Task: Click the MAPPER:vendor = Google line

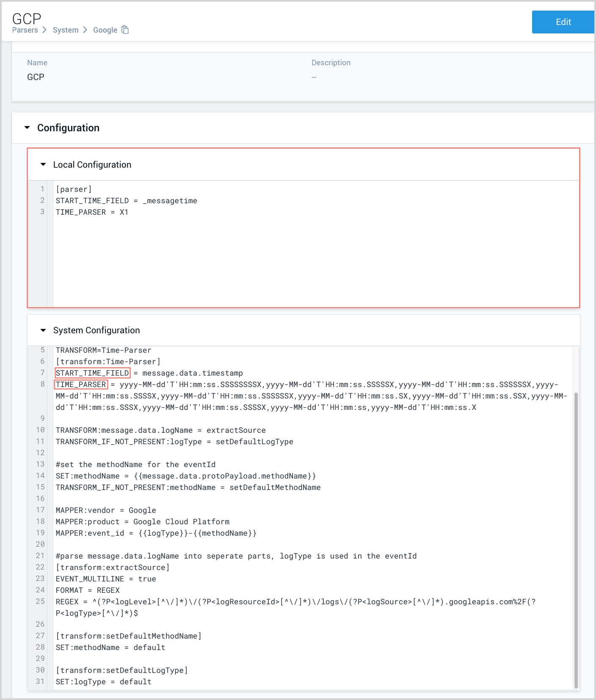Action: (106, 510)
